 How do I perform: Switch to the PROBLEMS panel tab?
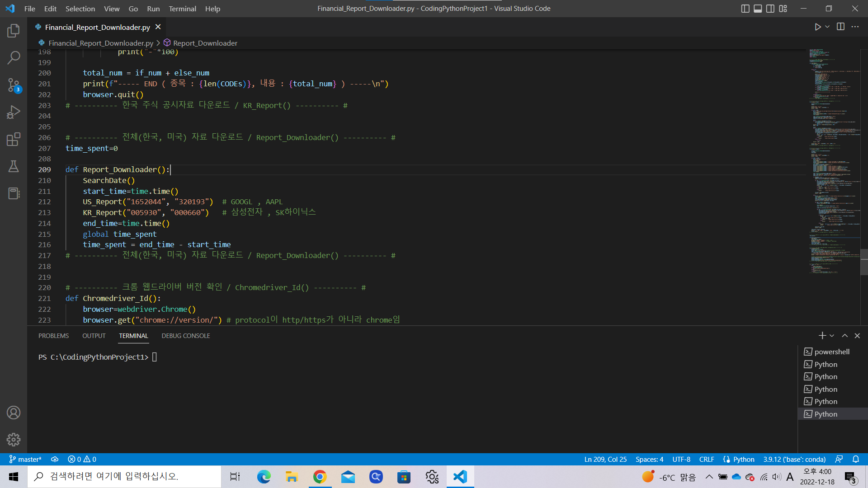tap(53, 336)
